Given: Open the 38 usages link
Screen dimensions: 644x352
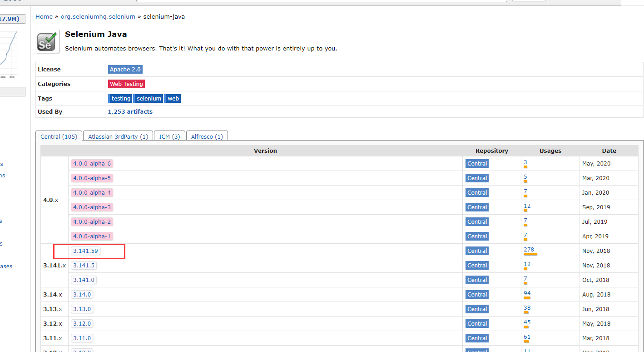Looking at the screenshot, I should tap(527, 308).
